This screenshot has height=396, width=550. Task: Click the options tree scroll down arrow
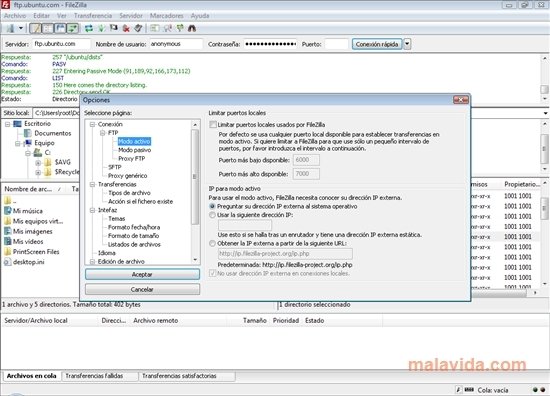(x=195, y=260)
